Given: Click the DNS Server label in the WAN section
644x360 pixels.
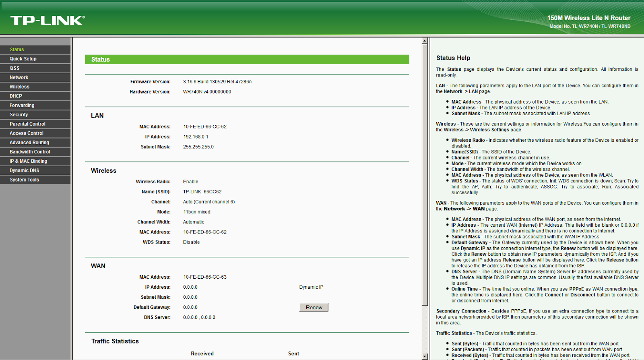Looking at the screenshot, I should click(157, 317).
